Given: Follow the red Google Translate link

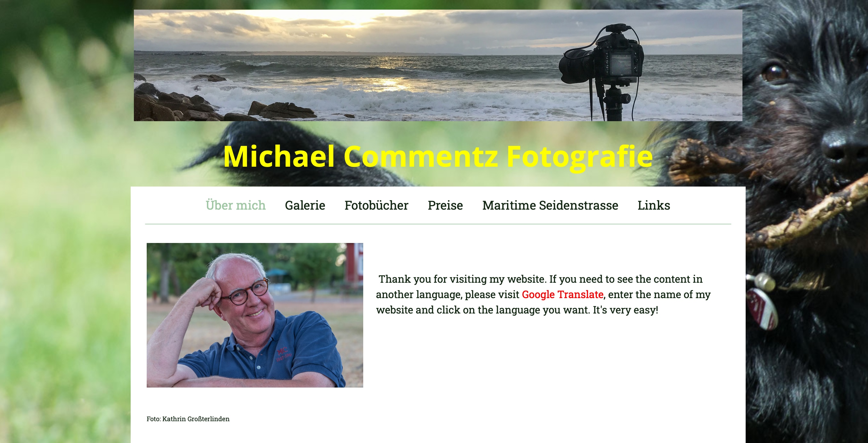Looking at the screenshot, I should pos(562,294).
